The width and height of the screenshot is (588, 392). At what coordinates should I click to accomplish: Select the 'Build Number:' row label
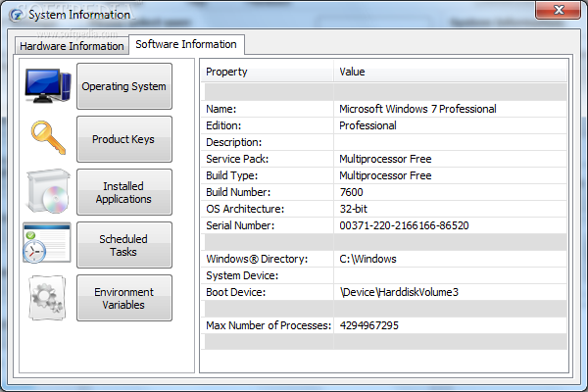(238, 192)
